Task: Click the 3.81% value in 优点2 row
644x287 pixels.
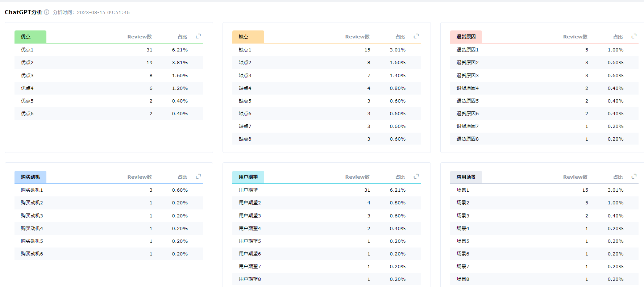Action: pyautogui.click(x=180, y=63)
